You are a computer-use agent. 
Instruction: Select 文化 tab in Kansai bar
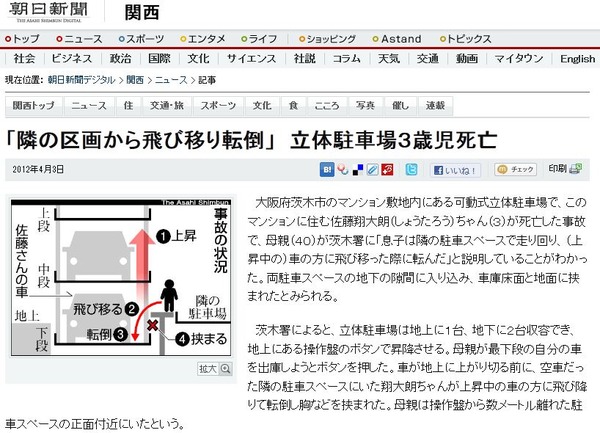(262, 106)
